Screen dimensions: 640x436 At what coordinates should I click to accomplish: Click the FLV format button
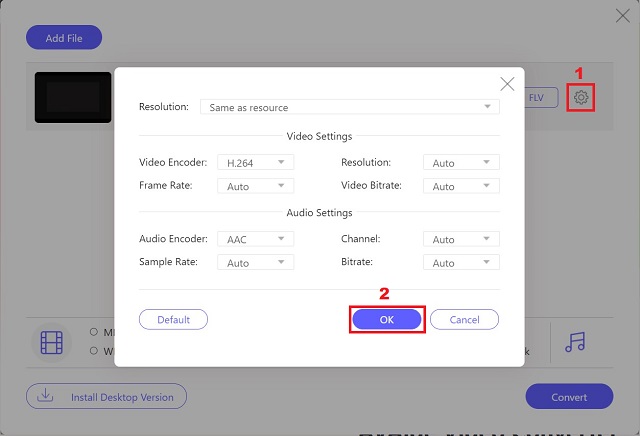(x=540, y=98)
